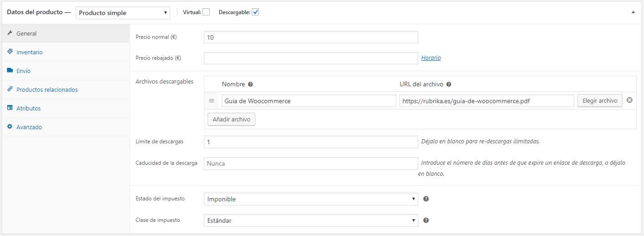
Task: Open the Estado del impuesto dropdown
Action: click(x=311, y=199)
